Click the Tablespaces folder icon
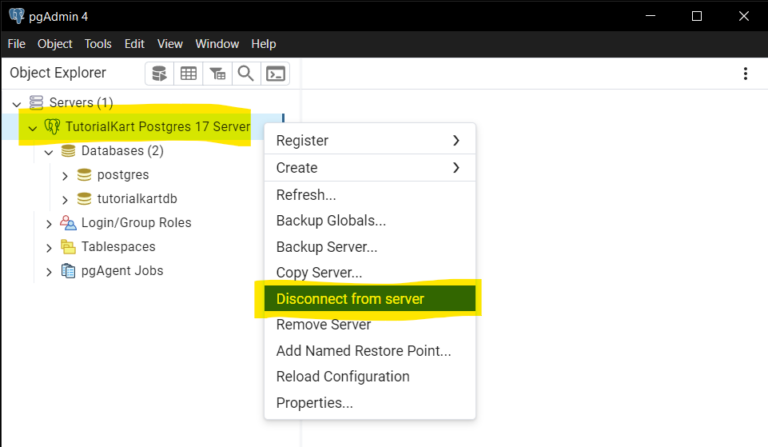Screen dimensions: 768x447 coord(68,247)
